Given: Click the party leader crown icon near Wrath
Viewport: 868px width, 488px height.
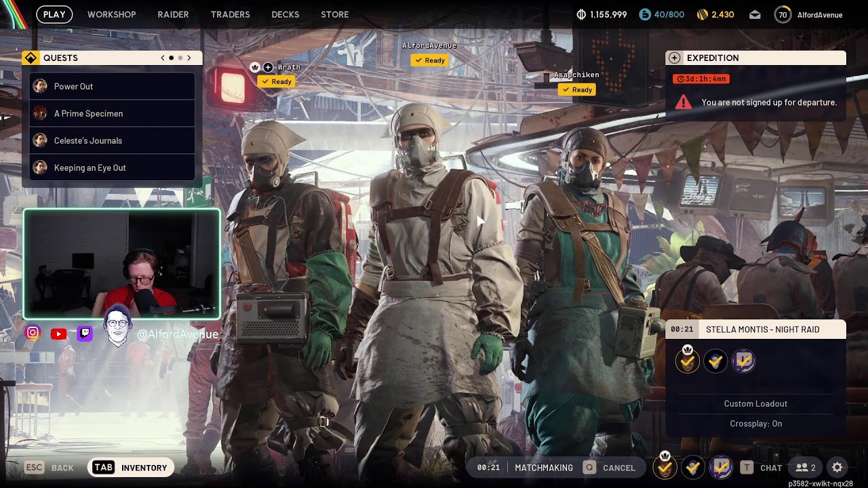Looking at the screenshot, I should point(256,67).
